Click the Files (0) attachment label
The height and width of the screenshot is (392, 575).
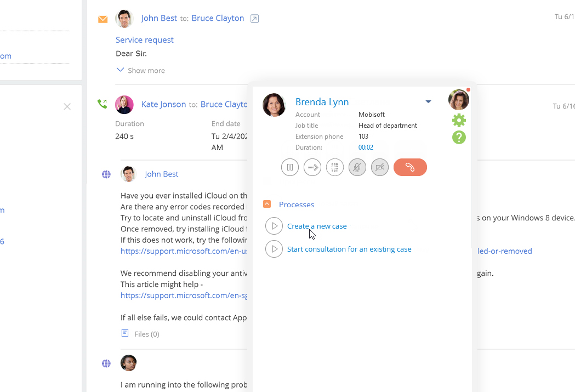pos(146,334)
